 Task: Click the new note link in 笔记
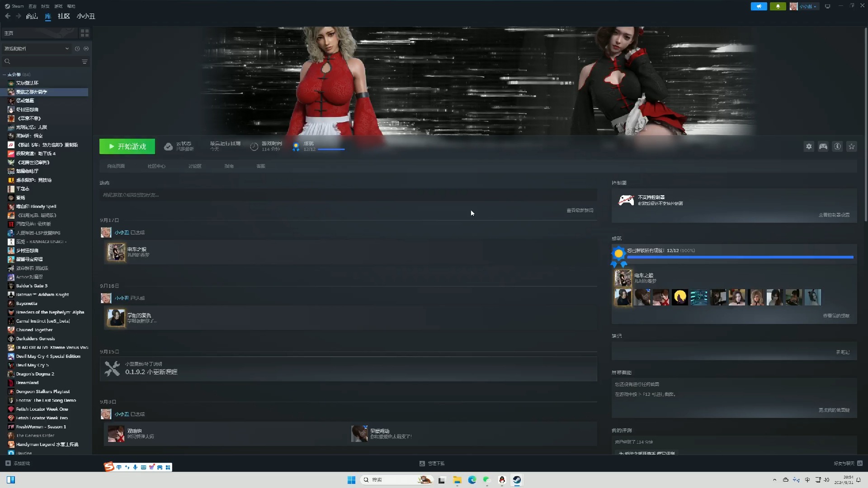click(843, 352)
